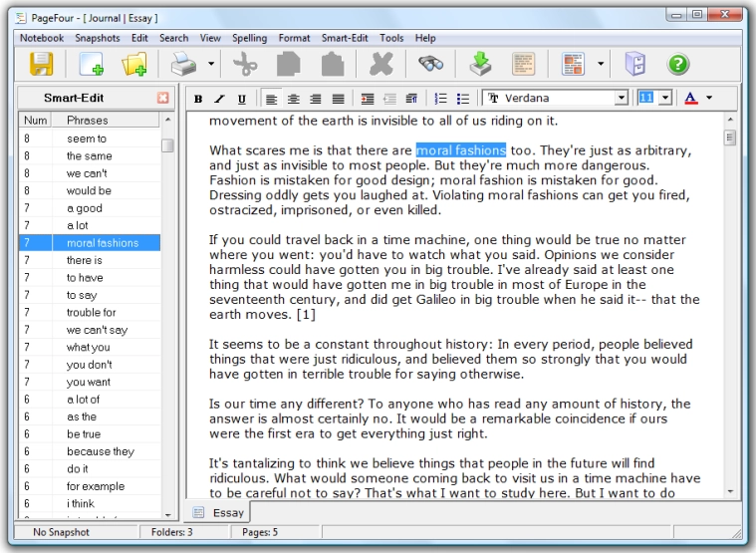Select the phrase 'trouble for'
Image resolution: width=756 pixels, height=553 pixels.
(x=90, y=313)
